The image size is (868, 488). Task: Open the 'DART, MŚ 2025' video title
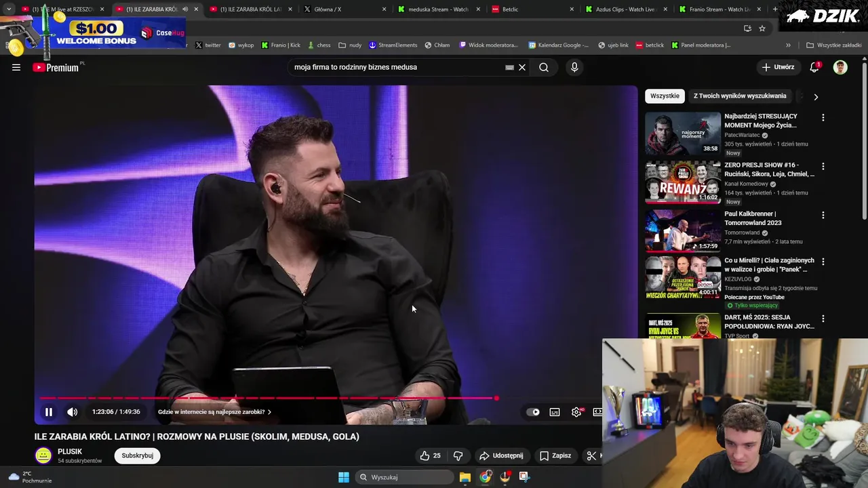pyautogui.click(x=769, y=322)
